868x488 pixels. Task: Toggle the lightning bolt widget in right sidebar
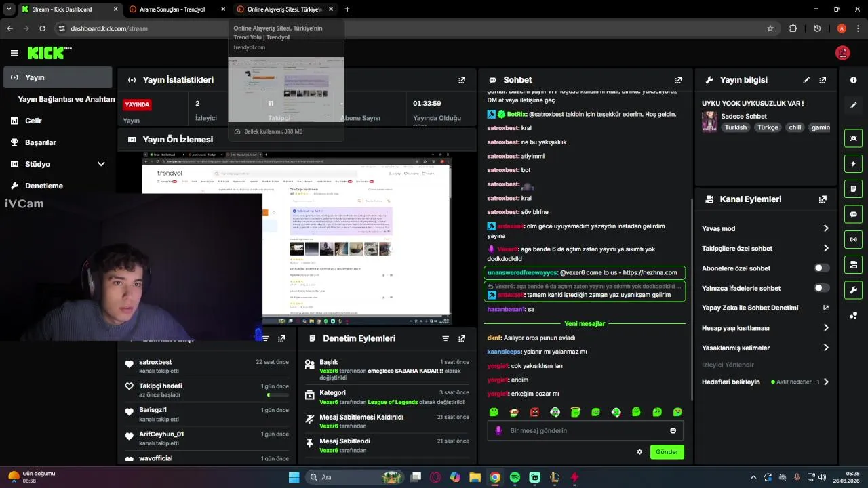853,163
